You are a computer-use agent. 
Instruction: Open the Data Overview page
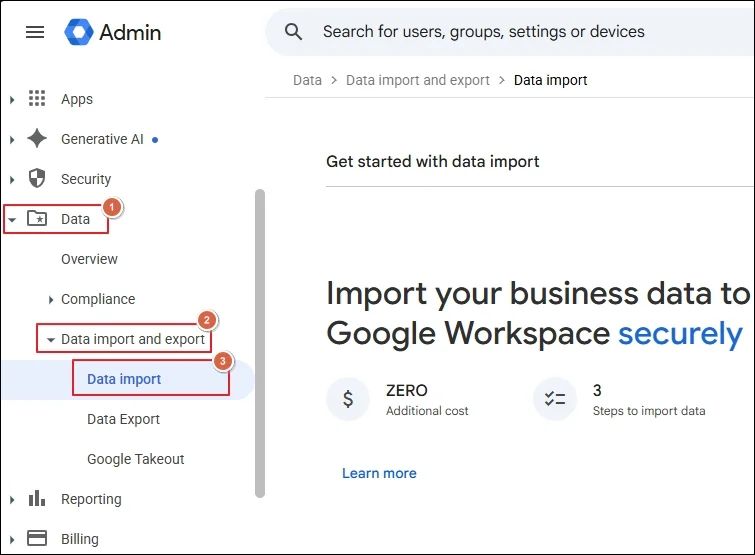click(x=89, y=259)
